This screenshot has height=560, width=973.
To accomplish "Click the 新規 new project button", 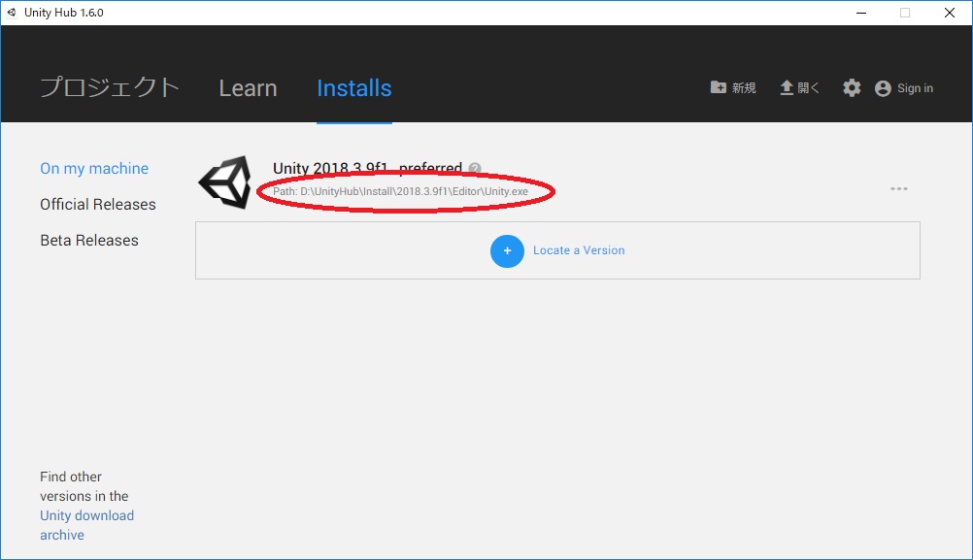I will 733,87.
